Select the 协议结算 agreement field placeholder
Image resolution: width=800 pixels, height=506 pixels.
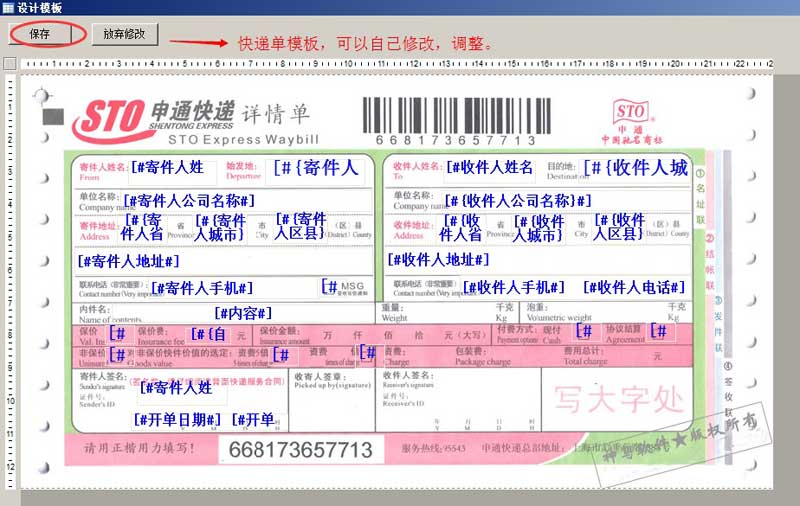[659, 331]
